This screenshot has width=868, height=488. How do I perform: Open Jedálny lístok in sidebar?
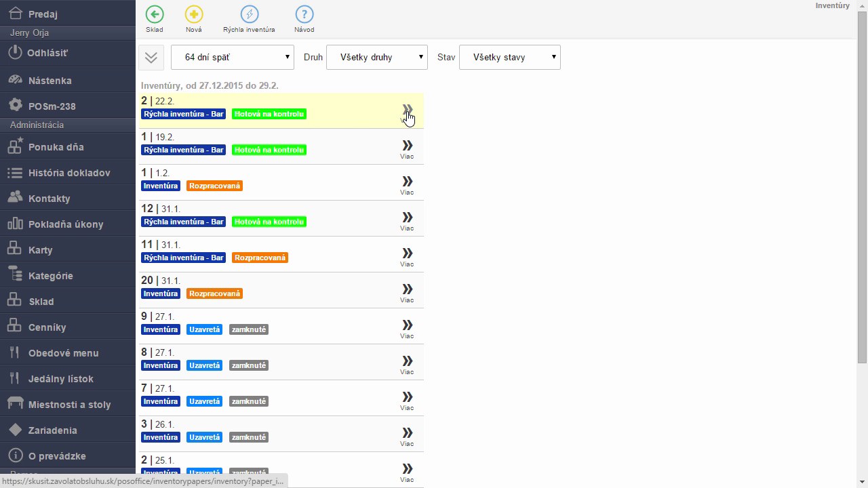tap(68, 378)
